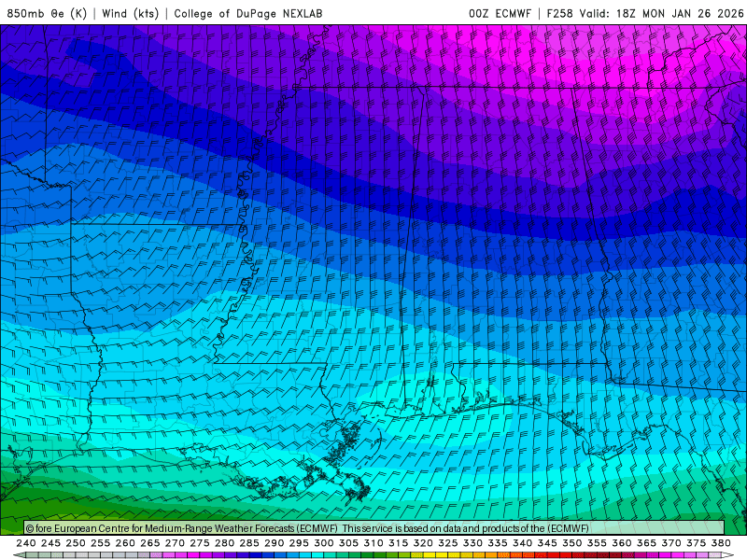Screen dimensions: 747x560
Task: Click the 295 value on the color scale
Action: (299, 543)
